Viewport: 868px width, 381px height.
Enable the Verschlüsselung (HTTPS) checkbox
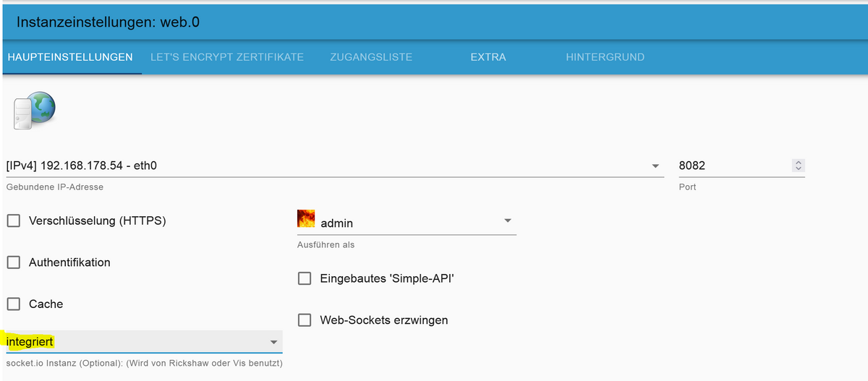coord(14,221)
